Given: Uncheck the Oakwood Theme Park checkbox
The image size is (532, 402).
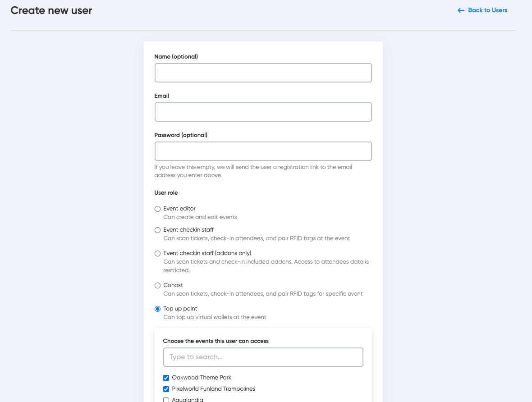Looking at the screenshot, I should (x=166, y=378).
